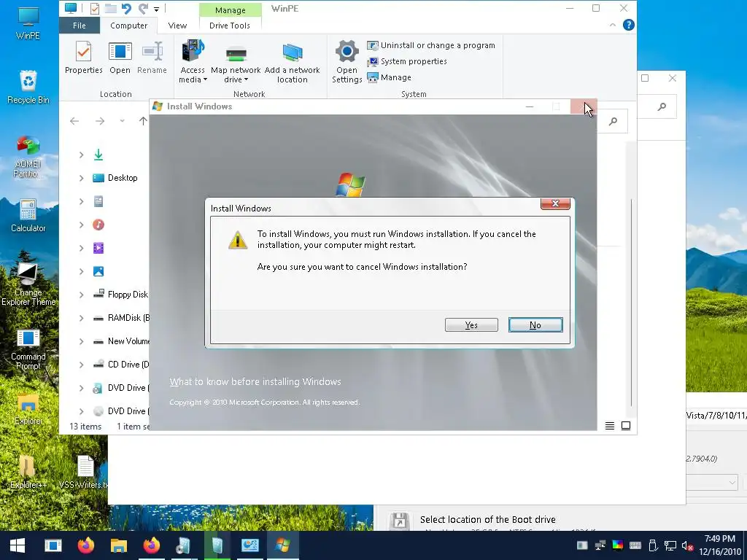Click the Redo quick access icon

[143, 8]
